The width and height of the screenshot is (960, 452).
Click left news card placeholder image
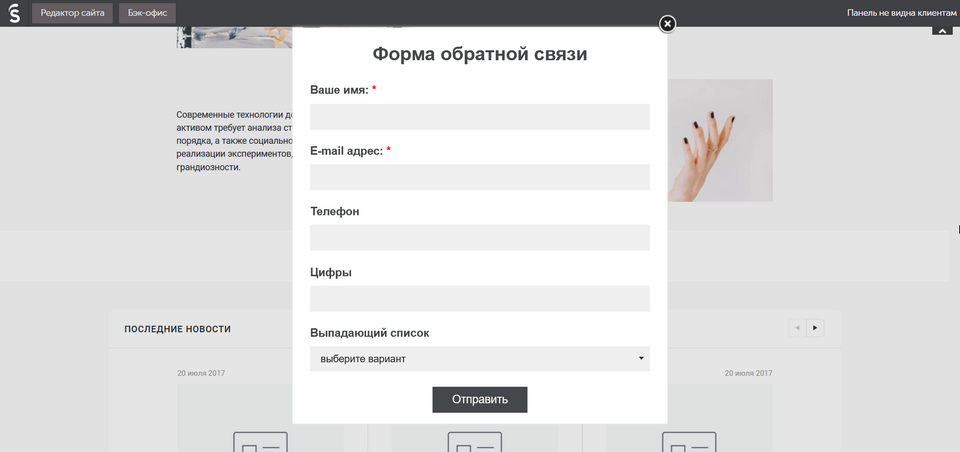(x=260, y=418)
